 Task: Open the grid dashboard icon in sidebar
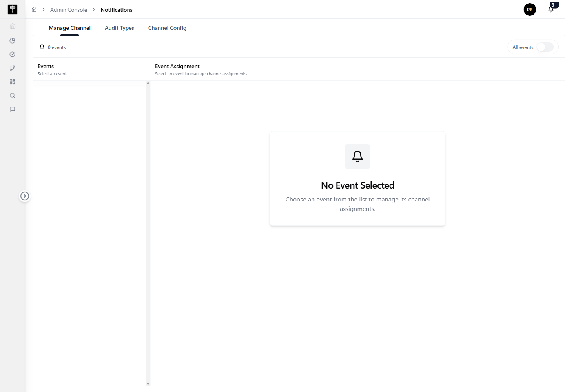[13, 82]
